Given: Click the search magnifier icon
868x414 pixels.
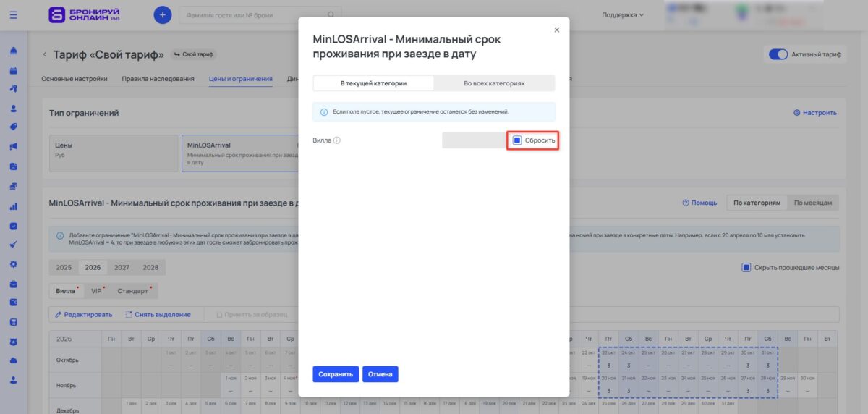Looking at the screenshot, I should point(331,14).
